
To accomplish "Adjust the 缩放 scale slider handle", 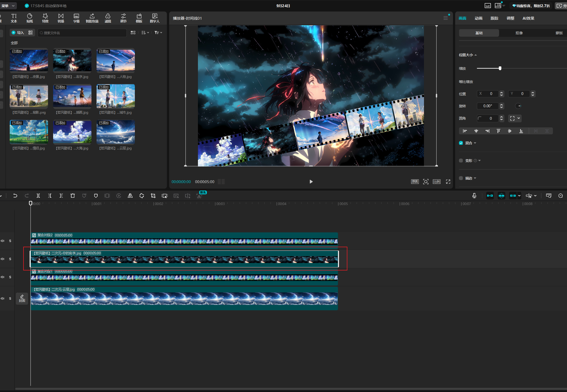I will point(500,68).
